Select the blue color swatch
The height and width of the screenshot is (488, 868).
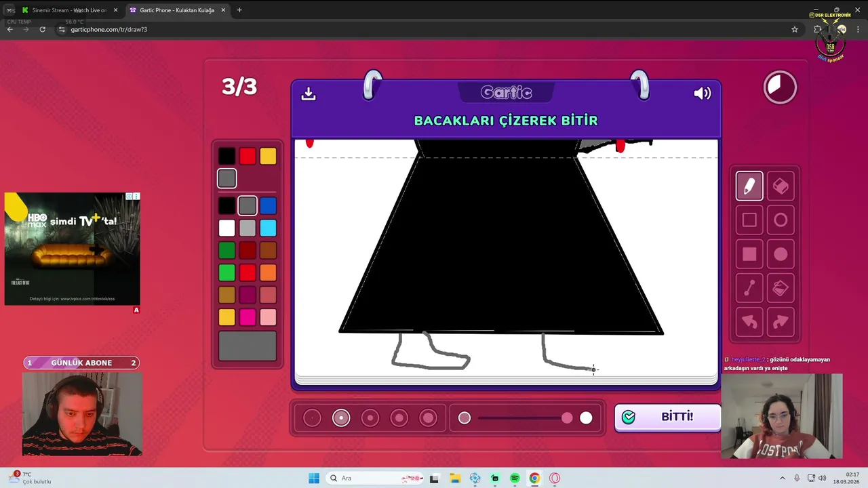pos(268,205)
